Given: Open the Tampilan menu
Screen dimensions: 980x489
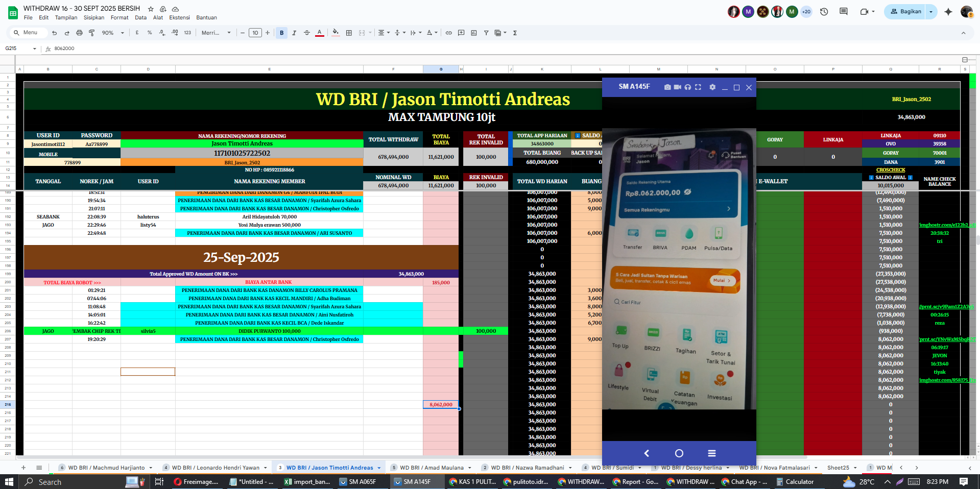Looking at the screenshot, I should [66, 17].
